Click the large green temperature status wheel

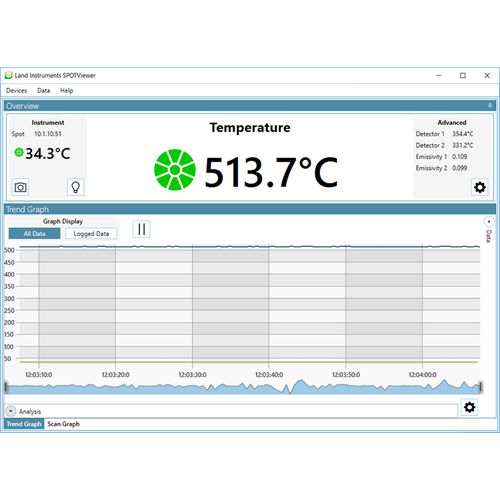click(175, 170)
